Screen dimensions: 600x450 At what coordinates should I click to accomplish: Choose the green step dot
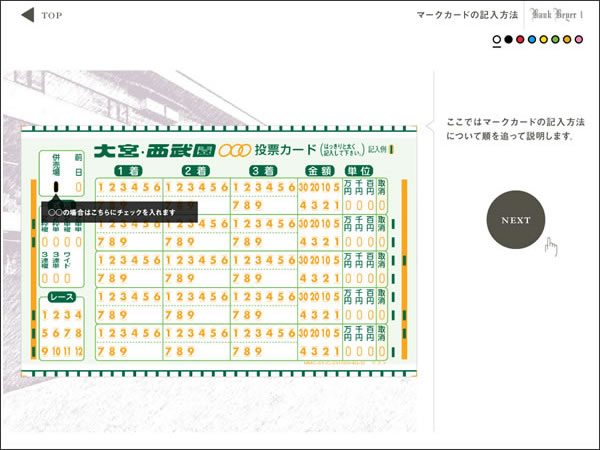[555, 39]
